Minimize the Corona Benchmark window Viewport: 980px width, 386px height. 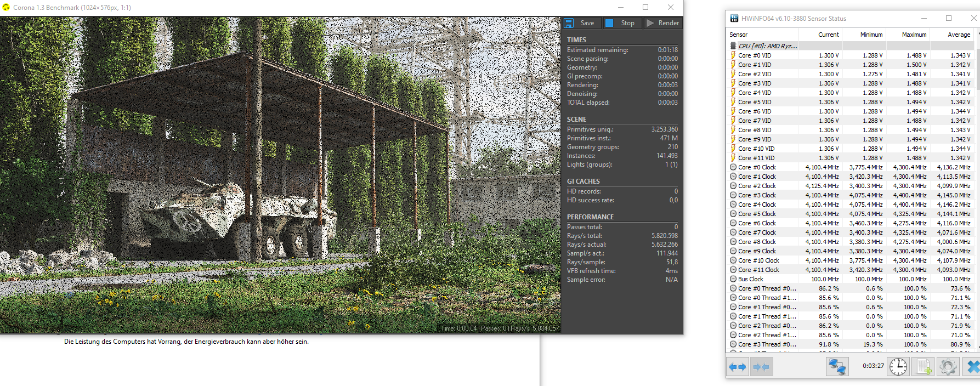621,8
